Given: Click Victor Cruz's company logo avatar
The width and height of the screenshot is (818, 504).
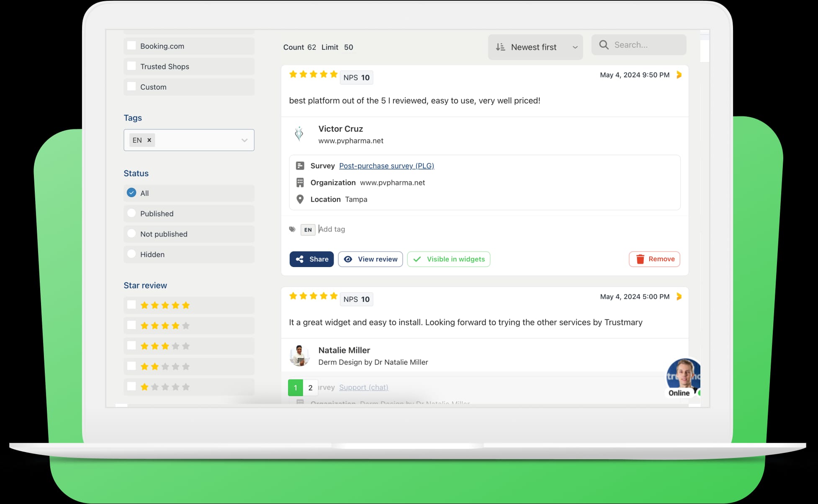Looking at the screenshot, I should pos(299,134).
